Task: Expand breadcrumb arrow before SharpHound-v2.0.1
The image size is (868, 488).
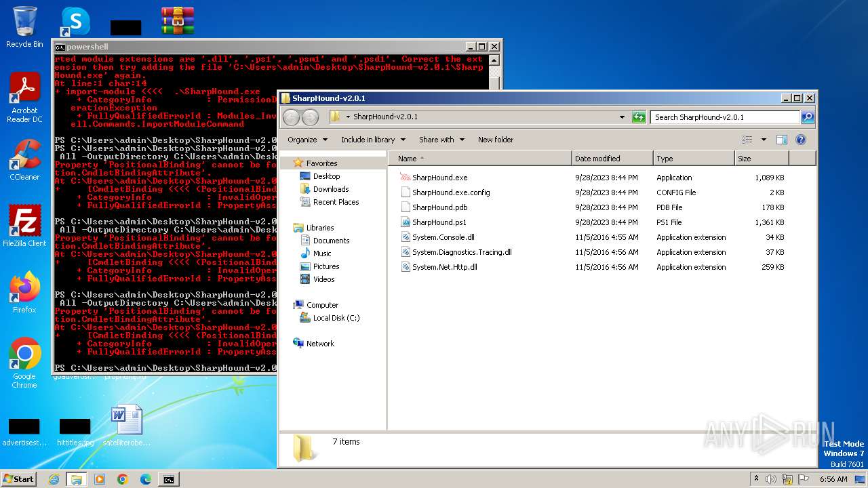Action: (348, 117)
